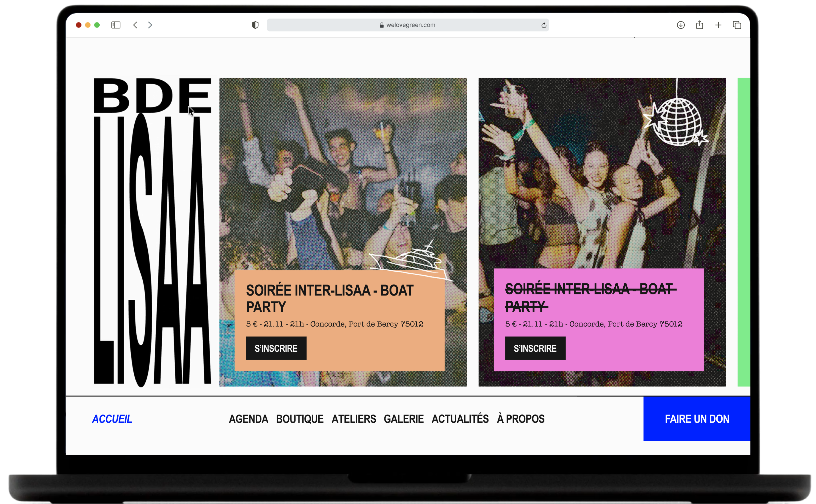Screen dimensions: 816x504
Task: Reload the page via refresh icon
Action: pyautogui.click(x=544, y=25)
